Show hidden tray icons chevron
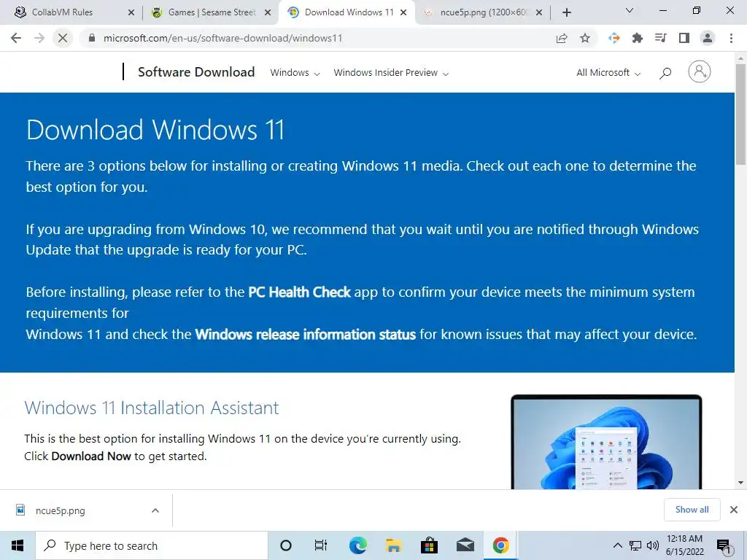This screenshot has height=560, width=747. tap(617, 545)
